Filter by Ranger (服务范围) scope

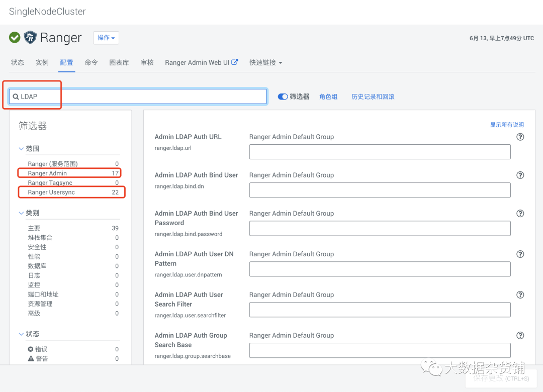pyautogui.click(x=73, y=164)
